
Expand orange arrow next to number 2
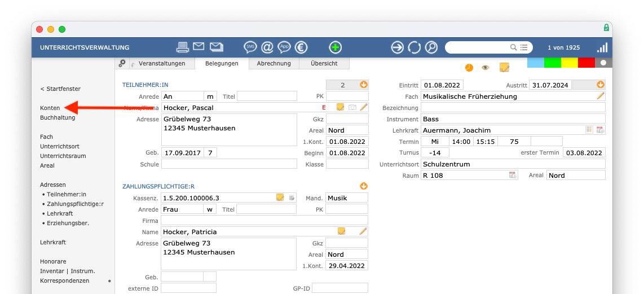pos(364,85)
